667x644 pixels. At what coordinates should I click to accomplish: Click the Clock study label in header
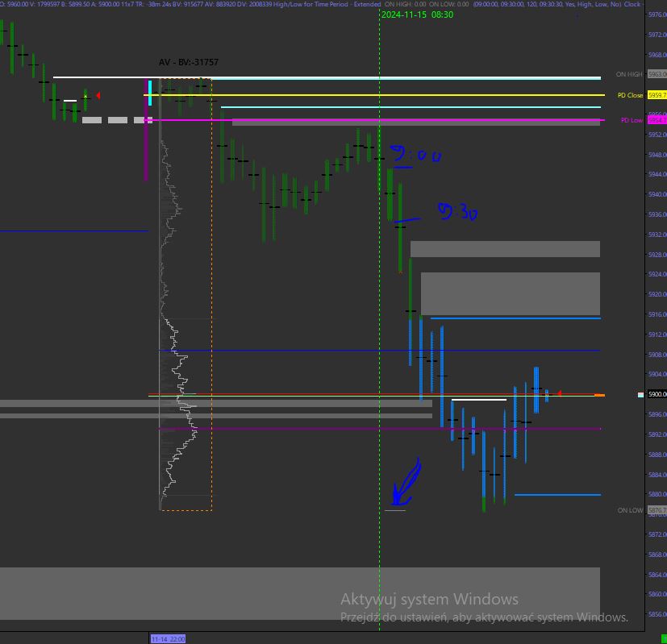(632, 4)
